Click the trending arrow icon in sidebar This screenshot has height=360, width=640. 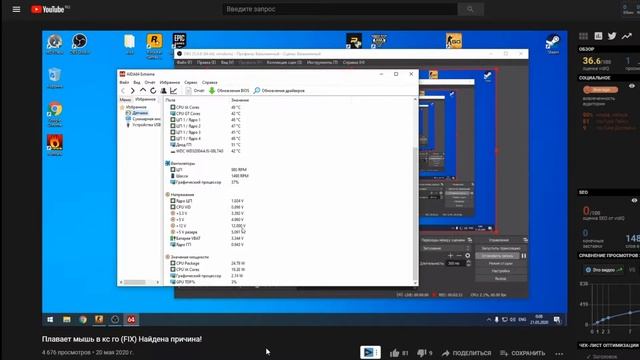(x=627, y=36)
